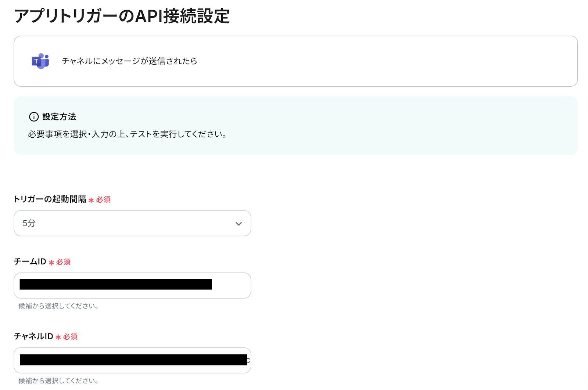Click the チャネルID field label
588x390 pixels.
(33, 336)
